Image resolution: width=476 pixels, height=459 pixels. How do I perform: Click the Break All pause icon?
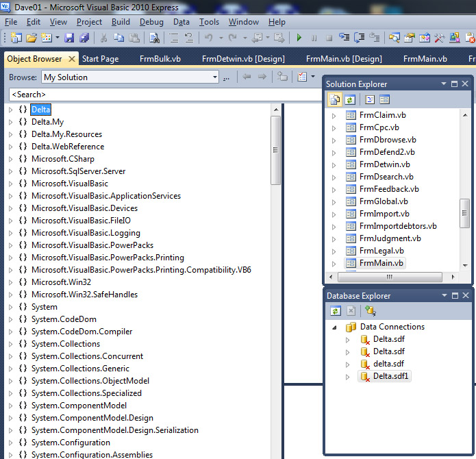coord(314,38)
